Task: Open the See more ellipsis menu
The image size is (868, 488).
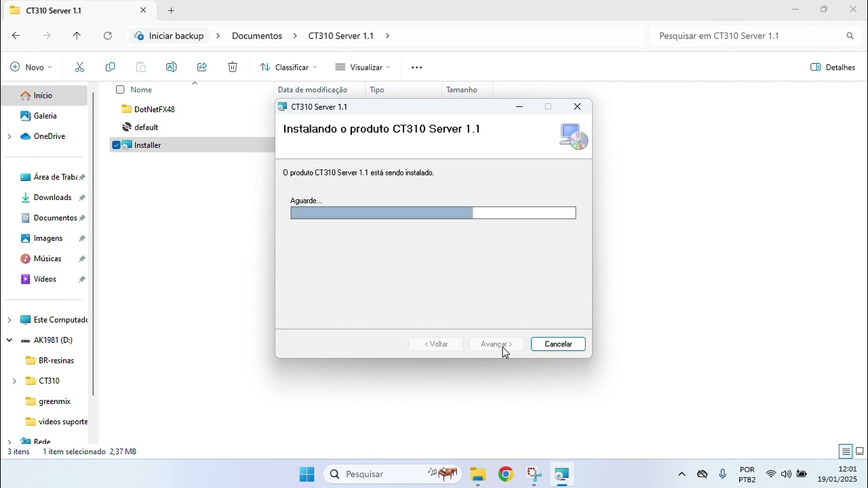Action: tap(416, 67)
